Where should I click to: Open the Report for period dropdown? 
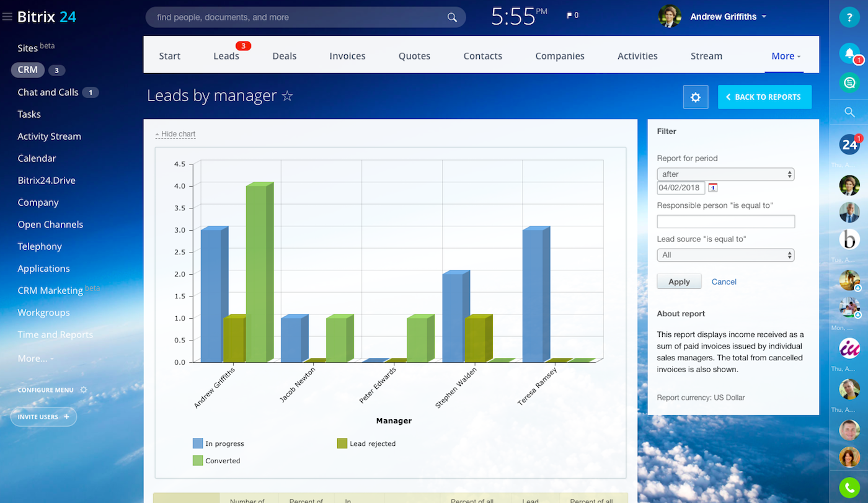tap(725, 174)
